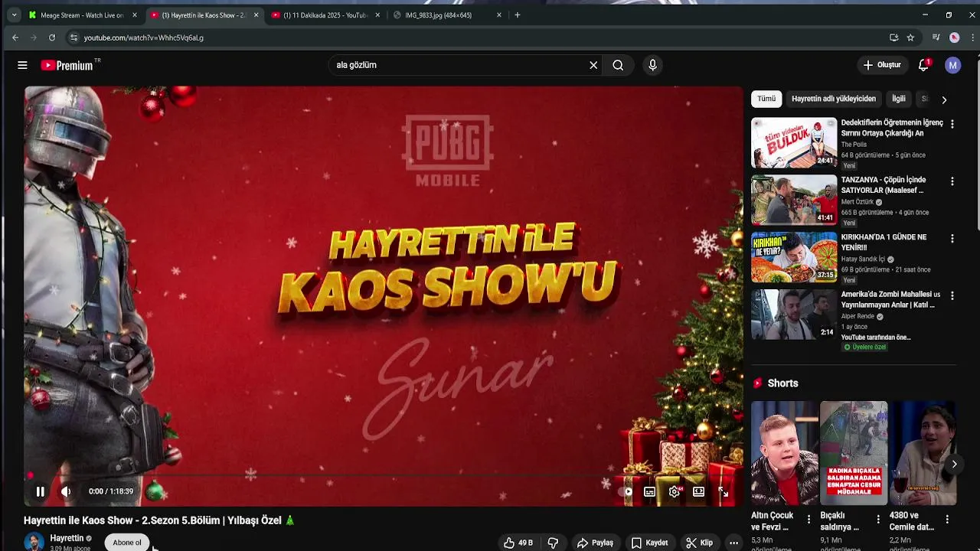Clear the search box text

coord(593,65)
